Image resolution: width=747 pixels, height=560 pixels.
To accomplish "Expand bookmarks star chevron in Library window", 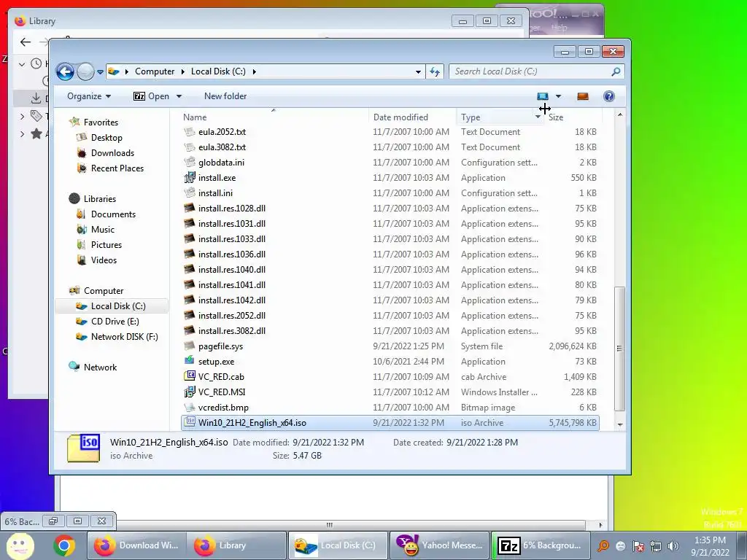I will [22, 134].
